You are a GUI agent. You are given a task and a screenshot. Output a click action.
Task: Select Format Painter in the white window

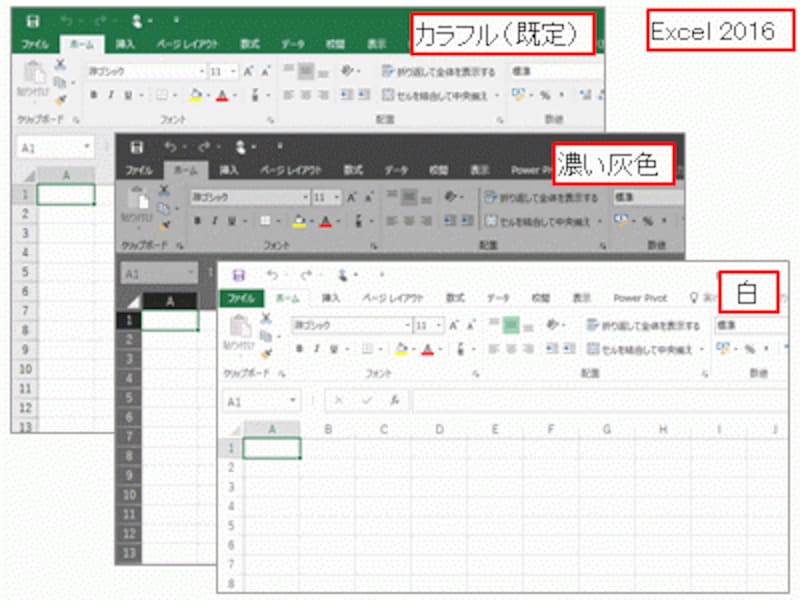coord(266,353)
